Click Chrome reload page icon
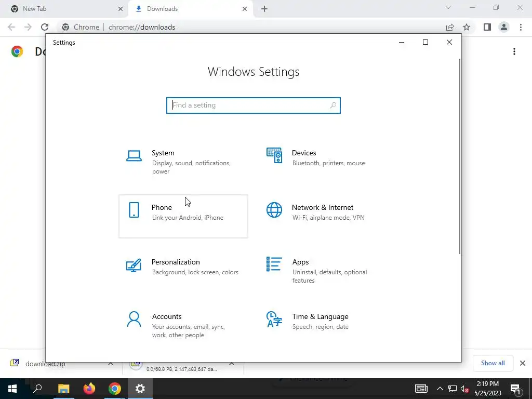The width and height of the screenshot is (532, 399). pyautogui.click(x=45, y=27)
